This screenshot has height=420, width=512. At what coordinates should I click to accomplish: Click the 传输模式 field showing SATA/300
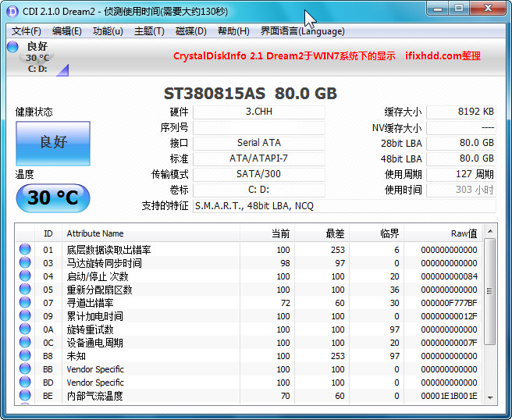259,174
